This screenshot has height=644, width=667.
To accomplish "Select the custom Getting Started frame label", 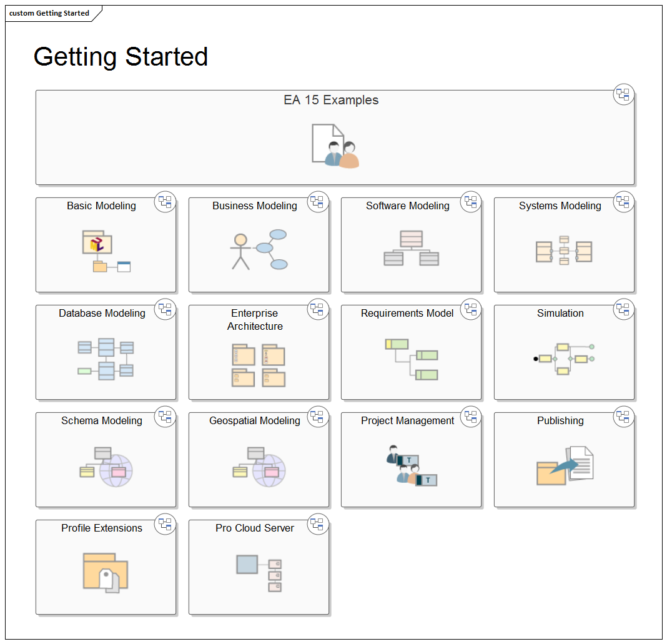I will pos(49,13).
